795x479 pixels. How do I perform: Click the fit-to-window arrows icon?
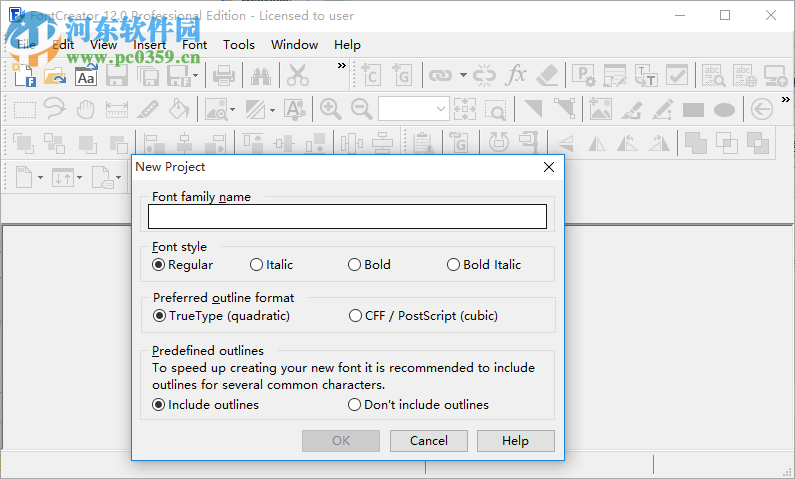tap(464, 109)
